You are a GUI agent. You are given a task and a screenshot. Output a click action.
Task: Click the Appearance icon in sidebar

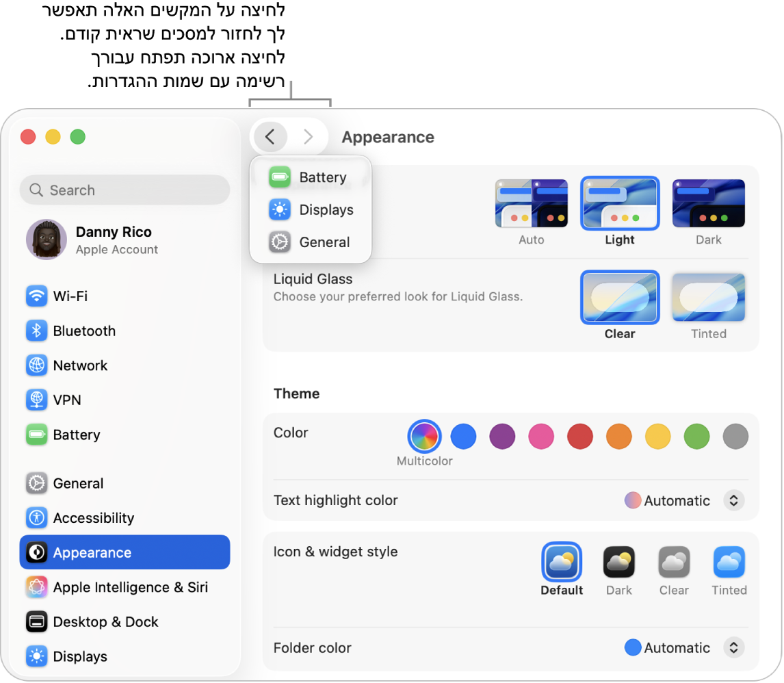(36, 552)
